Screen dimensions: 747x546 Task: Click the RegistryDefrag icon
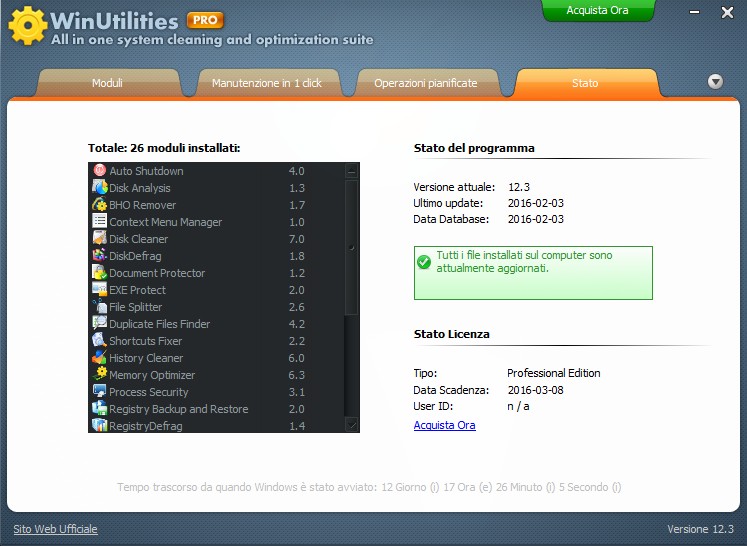coord(100,425)
